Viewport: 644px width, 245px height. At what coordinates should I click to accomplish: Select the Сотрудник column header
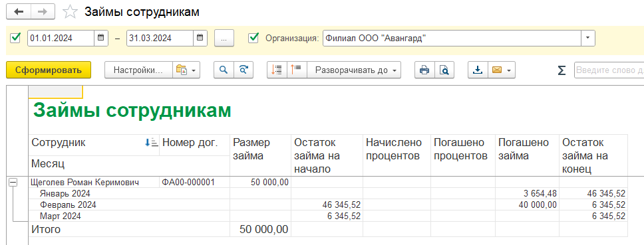(x=94, y=145)
